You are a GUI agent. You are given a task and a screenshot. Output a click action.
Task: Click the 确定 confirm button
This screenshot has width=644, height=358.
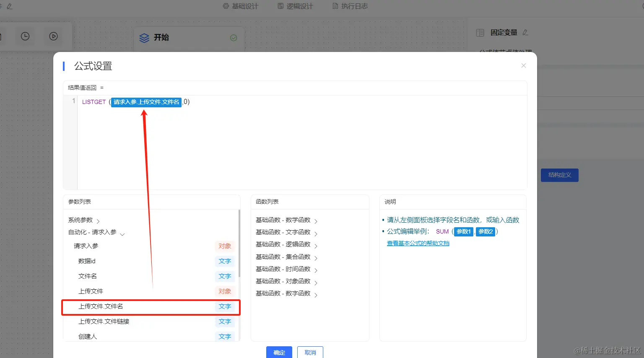pos(279,352)
